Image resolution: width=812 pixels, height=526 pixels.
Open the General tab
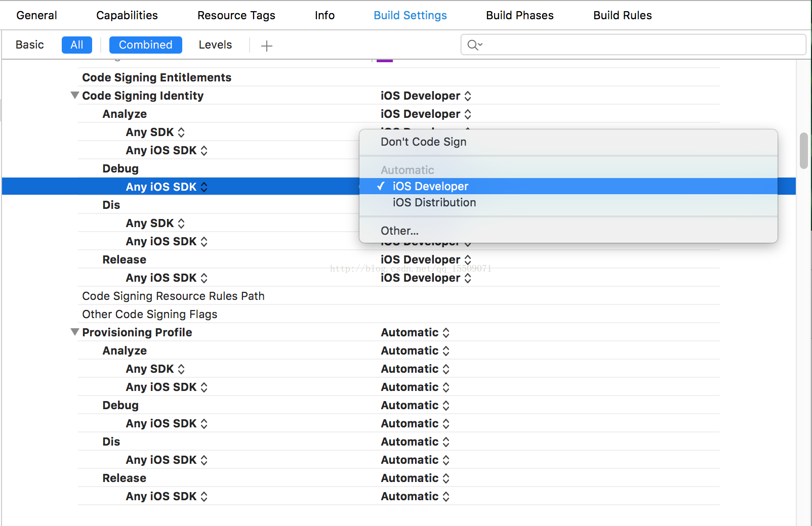pos(36,15)
